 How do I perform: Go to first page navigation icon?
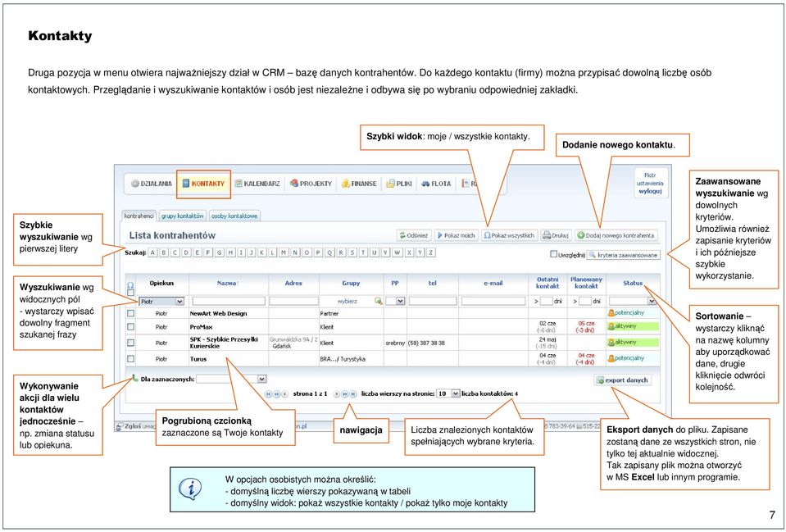pyautogui.click(x=268, y=394)
